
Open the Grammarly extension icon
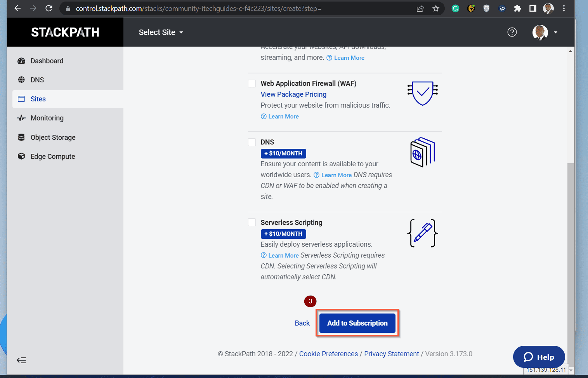tap(456, 9)
